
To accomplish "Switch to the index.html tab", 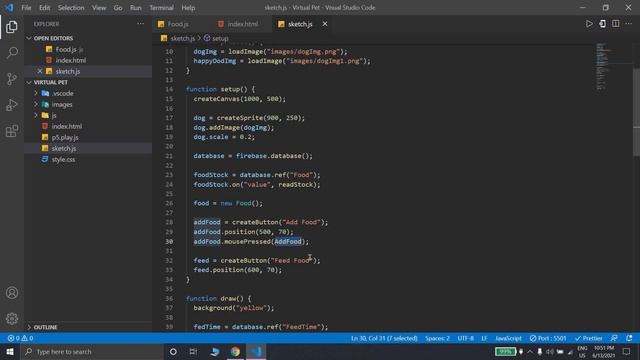I will click(x=242, y=24).
